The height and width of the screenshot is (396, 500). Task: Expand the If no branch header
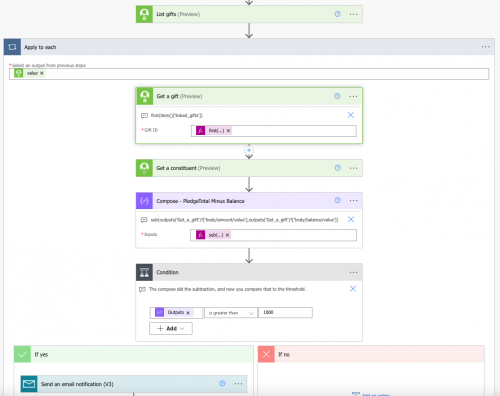pyautogui.click(x=371, y=354)
